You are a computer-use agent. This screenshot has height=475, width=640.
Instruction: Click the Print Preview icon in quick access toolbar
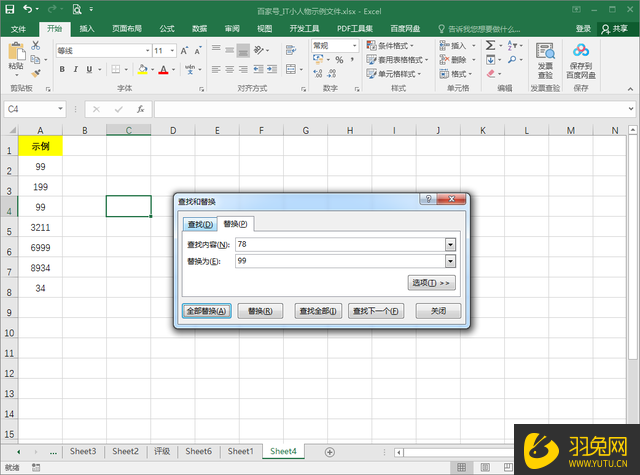pyautogui.click(x=77, y=9)
